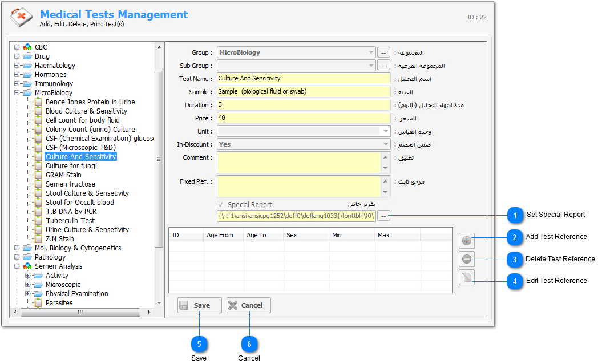Screen dimensions: 598x364
Task: Click the Comment box scroll down arrow
Action: click(385, 168)
